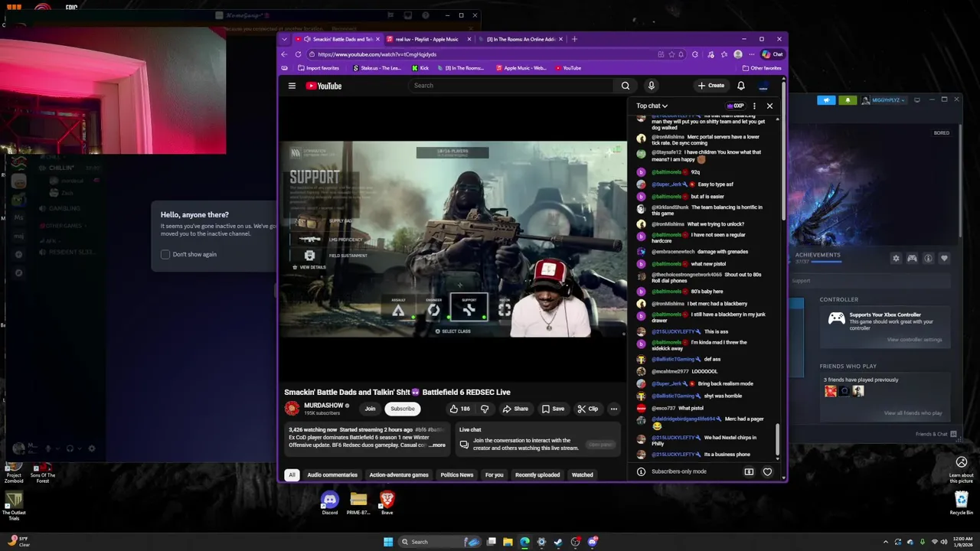Screen dimensions: 980x551
Task: Open the browser Copilot Chat button
Action: coord(772,54)
